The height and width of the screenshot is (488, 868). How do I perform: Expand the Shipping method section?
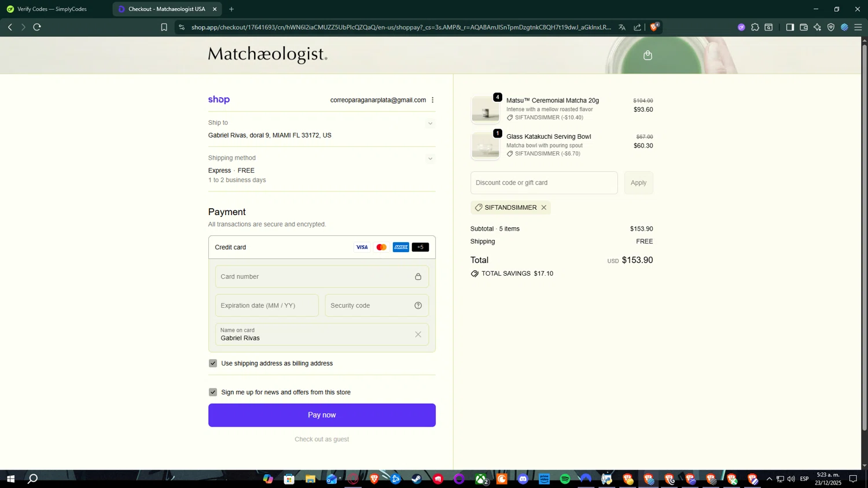coord(430,158)
